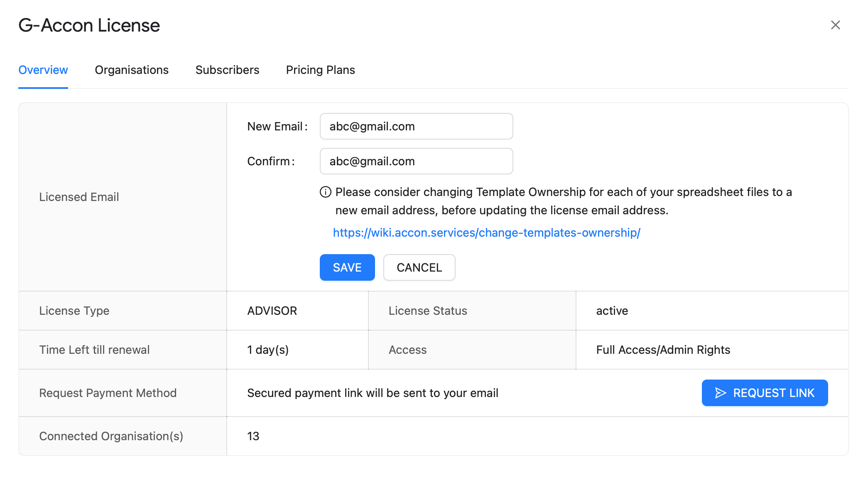Image resolution: width=868 pixels, height=495 pixels.
Task: View the Pricing Plans tab
Action: (x=320, y=70)
